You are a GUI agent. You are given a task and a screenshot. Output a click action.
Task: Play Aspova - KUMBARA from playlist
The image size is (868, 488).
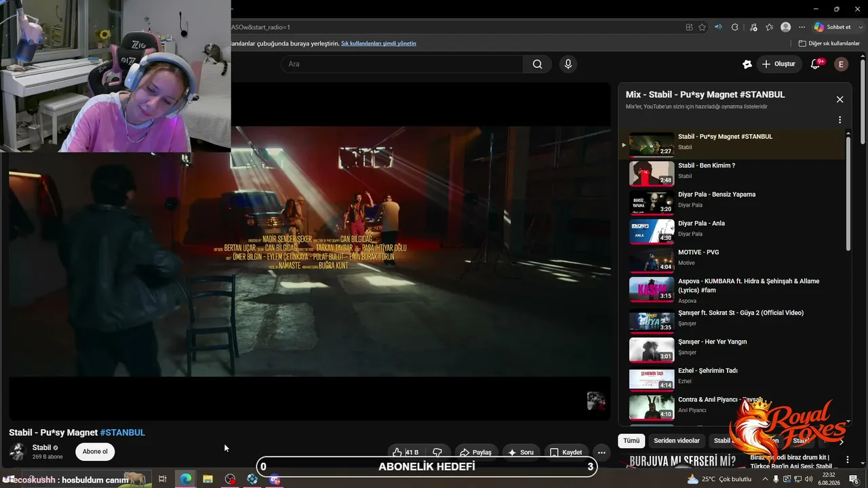point(732,290)
